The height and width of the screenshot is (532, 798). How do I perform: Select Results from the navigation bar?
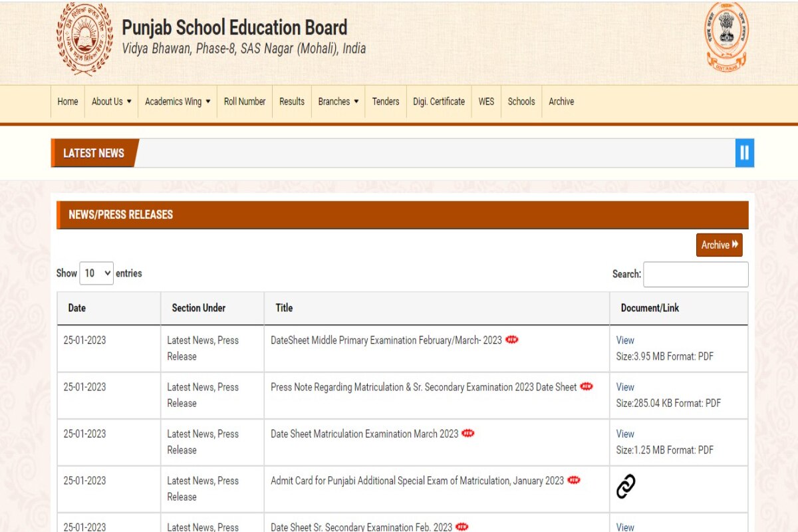click(x=291, y=102)
